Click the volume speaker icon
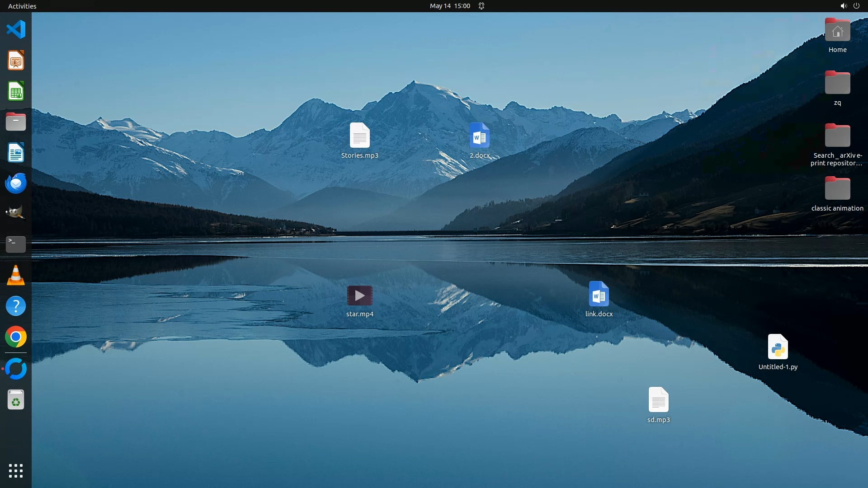Screen dimensions: 868x488 pos(843,6)
